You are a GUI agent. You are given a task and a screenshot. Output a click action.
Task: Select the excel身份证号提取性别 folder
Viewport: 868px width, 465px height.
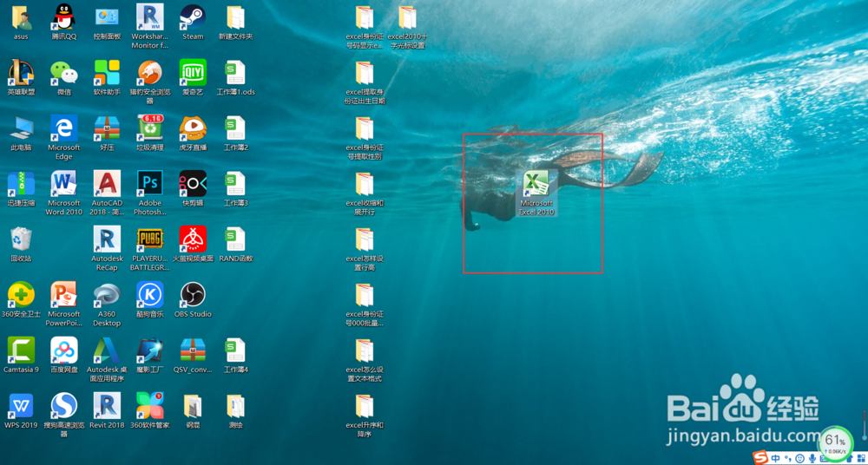(x=365, y=137)
